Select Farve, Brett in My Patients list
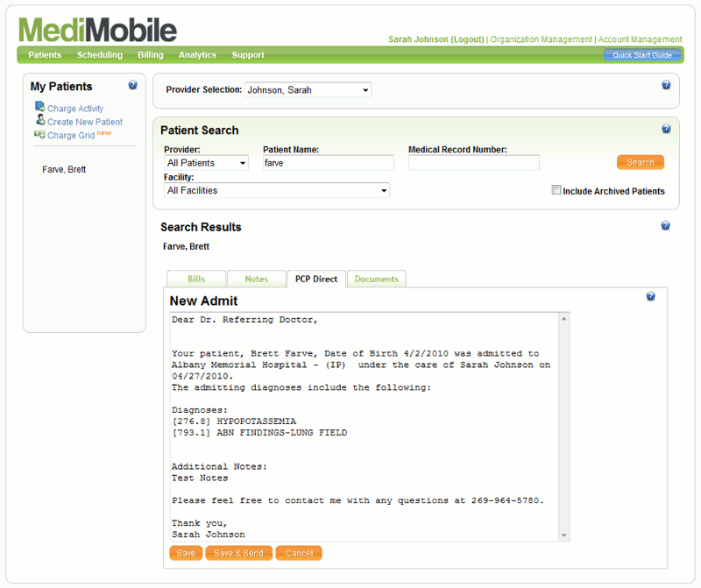The height and width of the screenshot is (588, 701). 64,169
